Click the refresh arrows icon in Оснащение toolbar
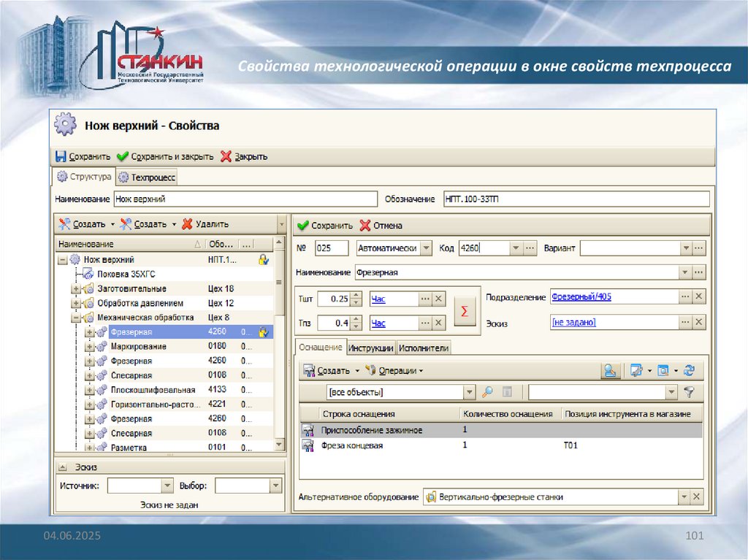The image size is (748, 560). (x=688, y=371)
